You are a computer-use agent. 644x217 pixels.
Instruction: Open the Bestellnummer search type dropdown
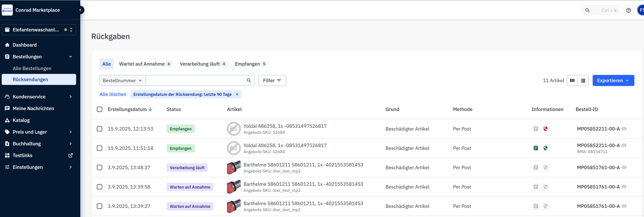122,80
